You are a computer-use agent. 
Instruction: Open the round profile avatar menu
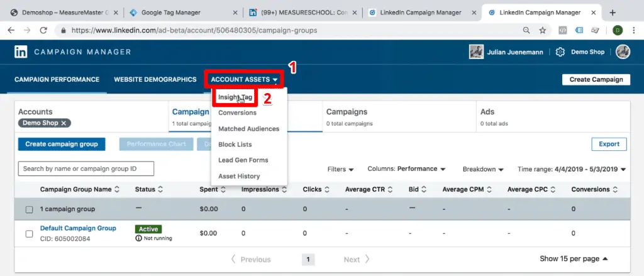[623, 52]
